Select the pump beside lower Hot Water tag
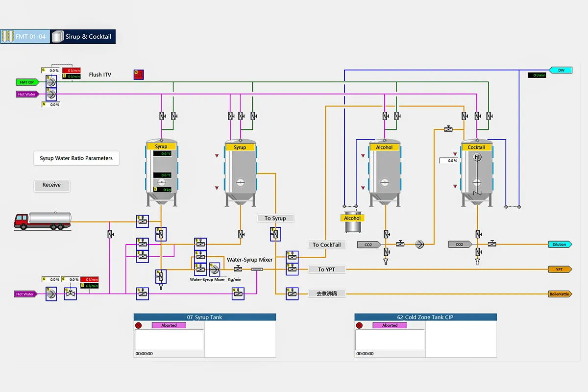588x392 pixels. click(x=51, y=294)
